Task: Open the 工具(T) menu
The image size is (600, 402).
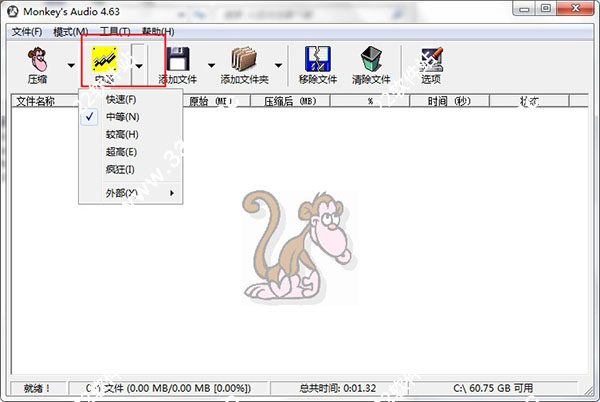Action: (x=115, y=32)
